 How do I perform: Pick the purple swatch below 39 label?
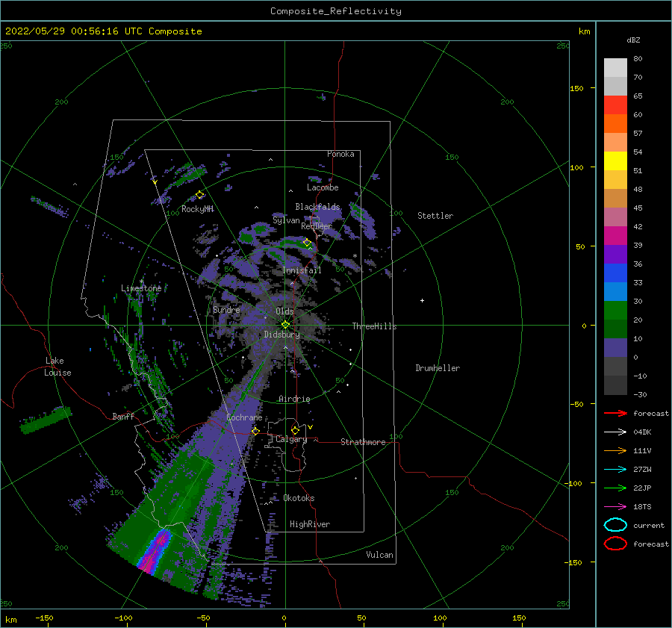tap(615, 254)
